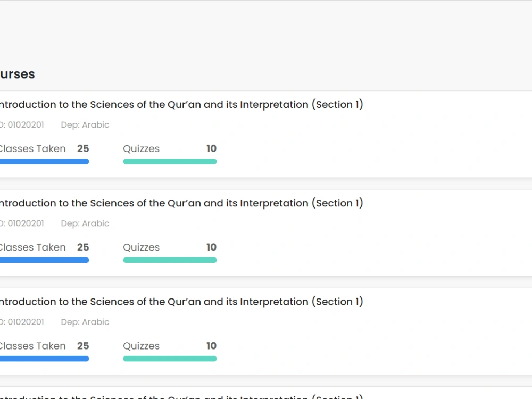Viewport: 532px width, 399px height.
Task: Click the first card's teal Quizzes bar
Action: (170, 162)
